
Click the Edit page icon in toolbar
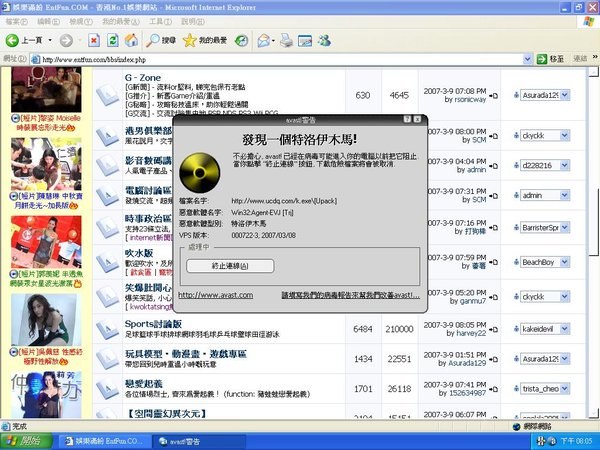(x=305, y=40)
